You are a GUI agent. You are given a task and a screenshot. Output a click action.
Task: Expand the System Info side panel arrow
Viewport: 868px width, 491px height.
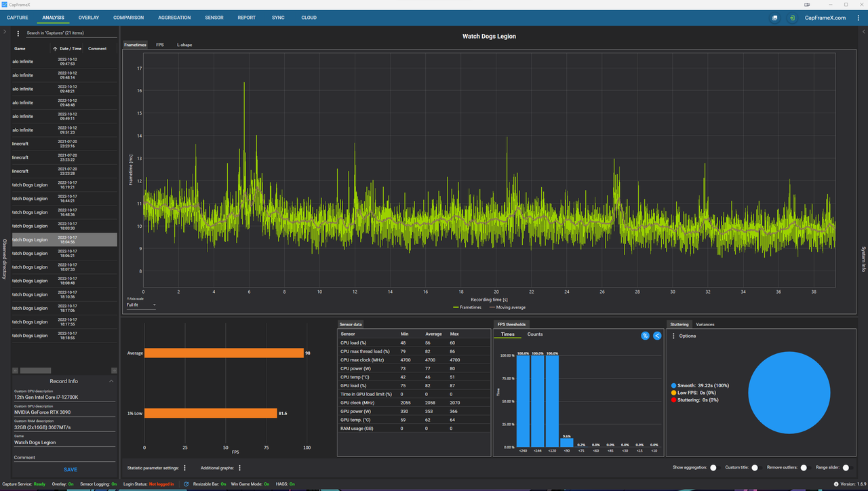click(x=863, y=32)
